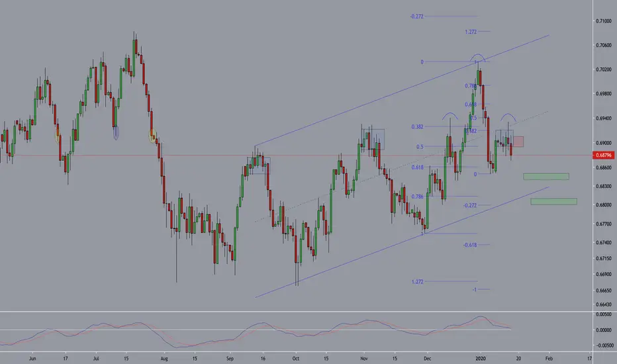The width and height of the screenshot is (617, 364).
Task: Select the 0.69000 price axis label
Action: pos(604,143)
